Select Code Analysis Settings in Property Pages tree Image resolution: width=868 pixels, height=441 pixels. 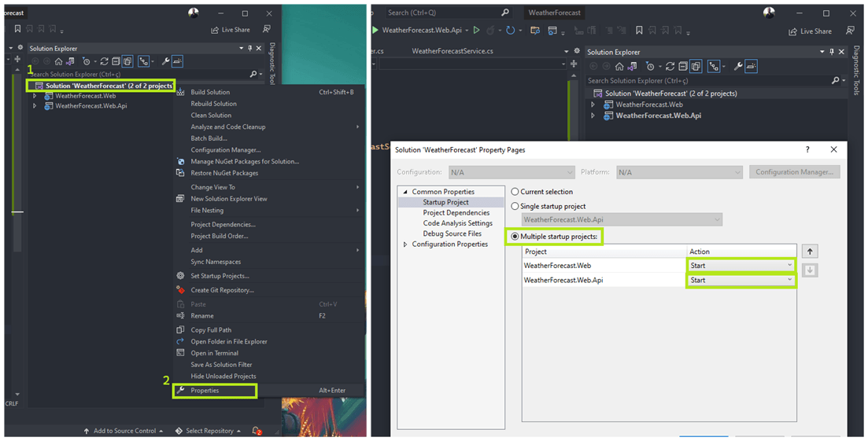(x=458, y=223)
